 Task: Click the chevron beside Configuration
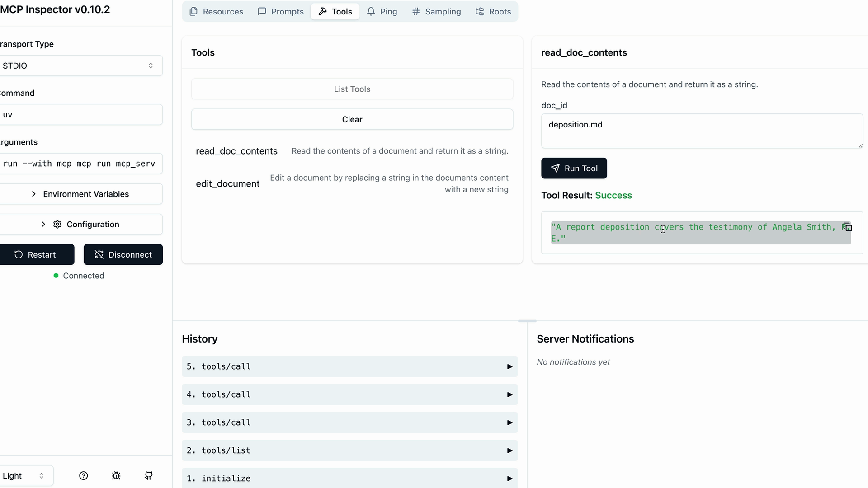point(43,224)
